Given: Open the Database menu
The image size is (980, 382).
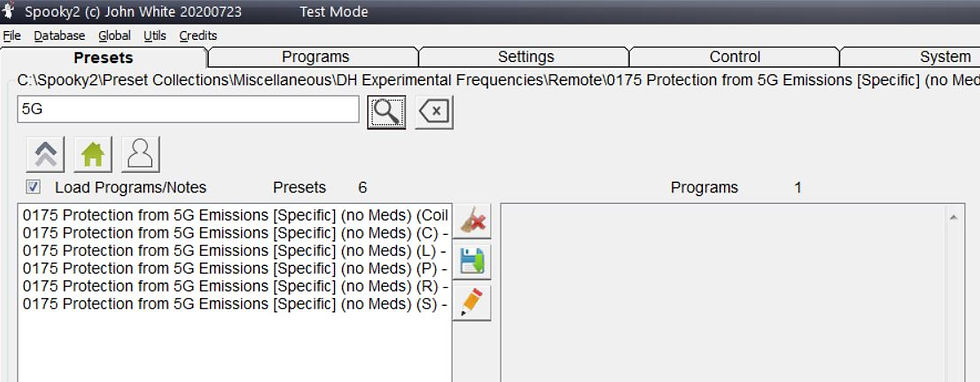Looking at the screenshot, I should [59, 36].
